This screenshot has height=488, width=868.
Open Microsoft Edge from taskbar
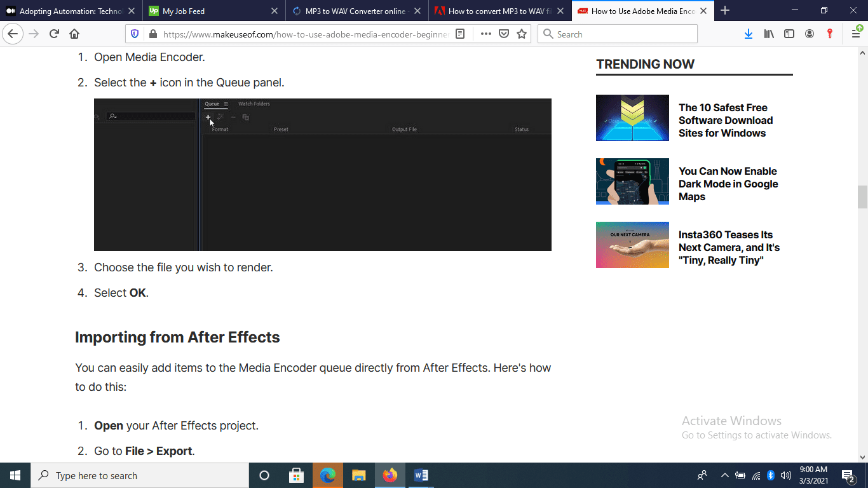(327, 475)
